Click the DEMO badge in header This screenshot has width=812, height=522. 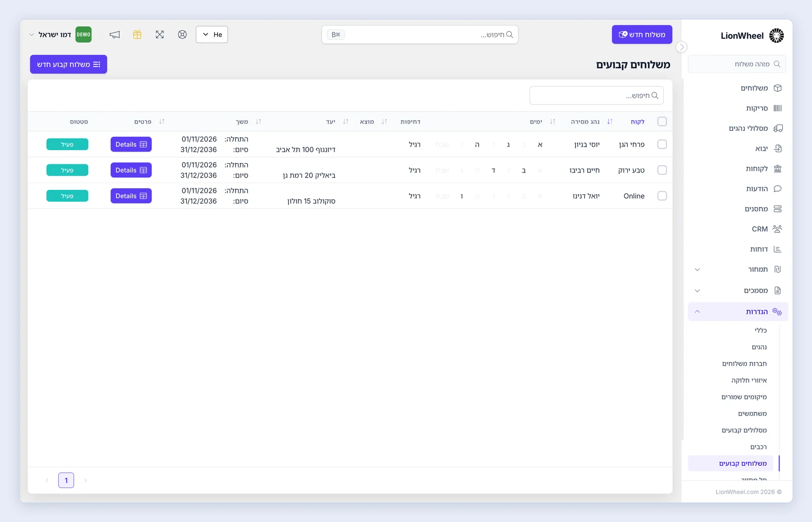click(83, 34)
